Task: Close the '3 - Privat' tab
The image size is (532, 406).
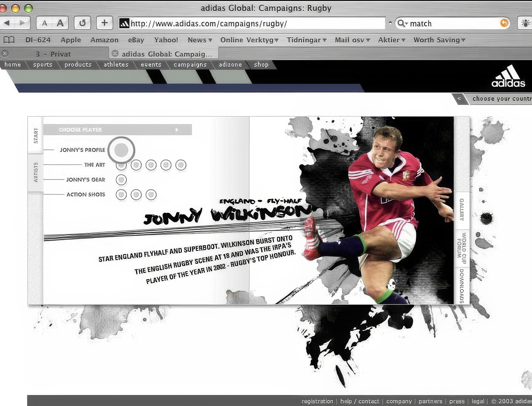Action: [5, 53]
